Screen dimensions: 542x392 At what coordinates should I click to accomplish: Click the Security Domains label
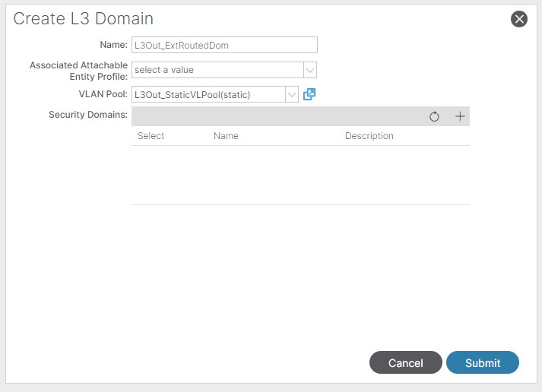[87, 115]
